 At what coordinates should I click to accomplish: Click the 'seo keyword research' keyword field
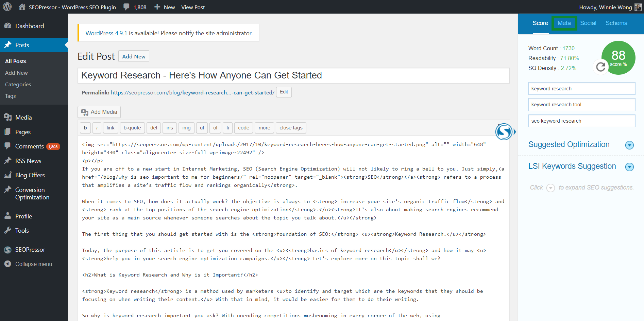[582, 121]
